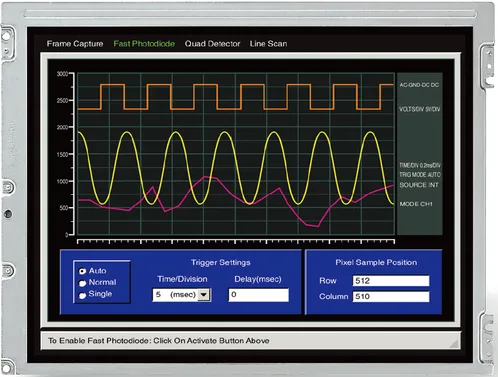Click the AC-GND-DC coupling setting
The image size is (498, 377).
pos(419,85)
